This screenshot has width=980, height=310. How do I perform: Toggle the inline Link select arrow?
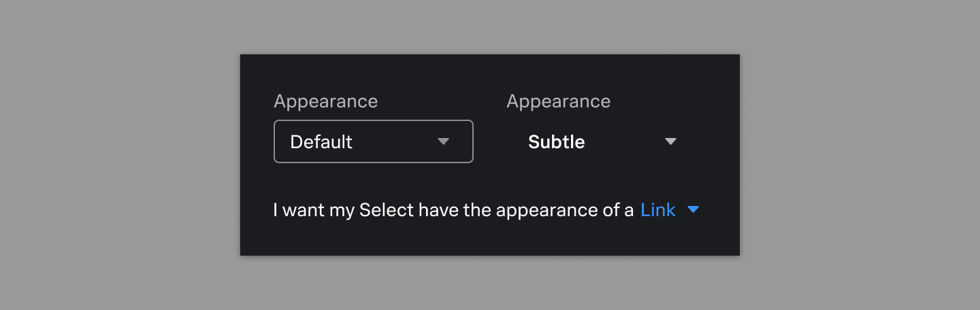(693, 210)
